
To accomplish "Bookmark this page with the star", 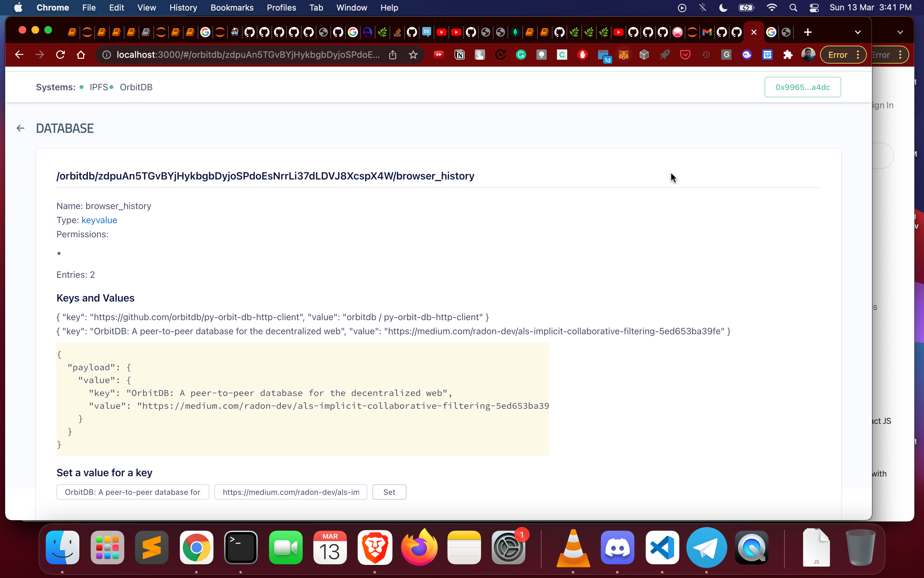I will click(413, 55).
